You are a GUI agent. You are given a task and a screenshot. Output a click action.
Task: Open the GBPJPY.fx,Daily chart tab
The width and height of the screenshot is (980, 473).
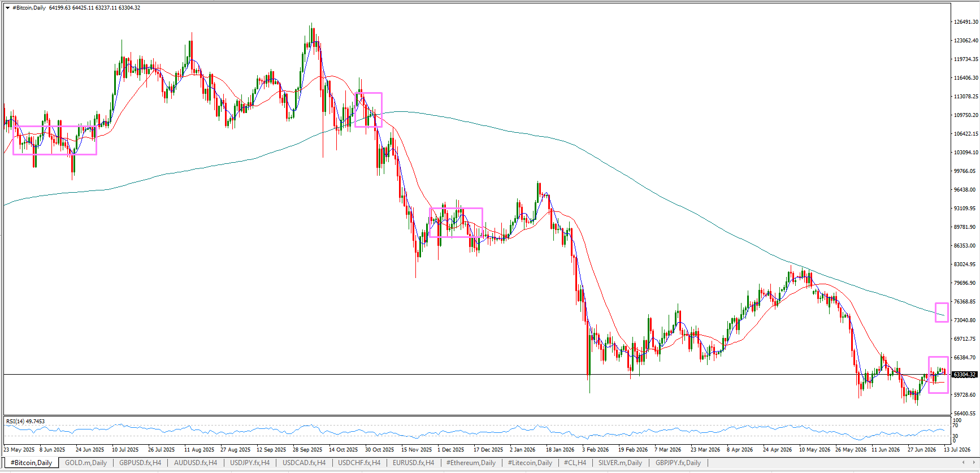[678, 463]
